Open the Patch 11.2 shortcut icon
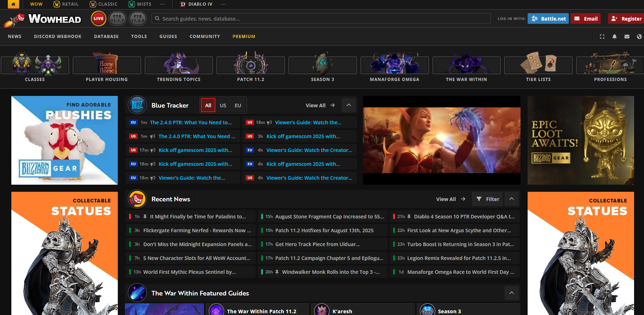The width and height of the screenshot is (644, 315). pos(251,64)
